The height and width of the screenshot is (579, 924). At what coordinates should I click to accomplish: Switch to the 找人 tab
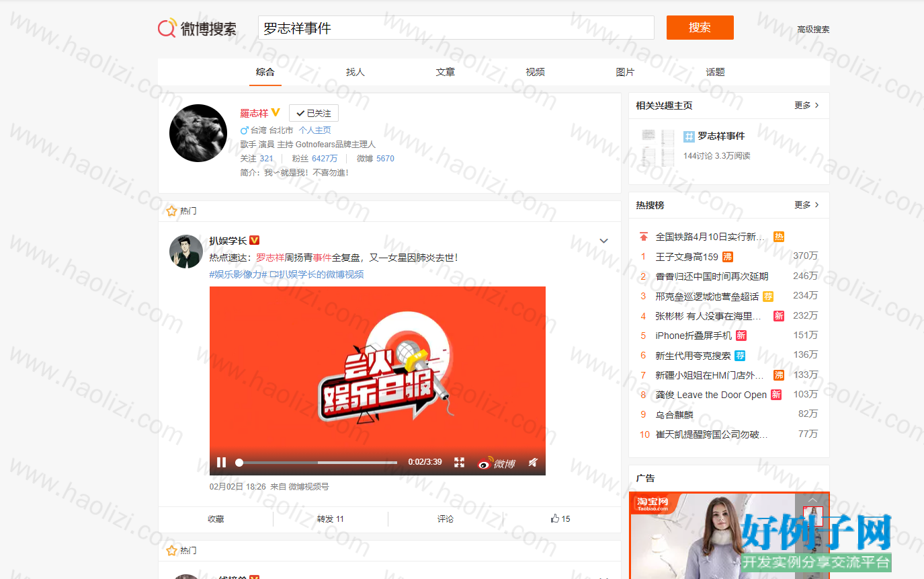point(355,72)
